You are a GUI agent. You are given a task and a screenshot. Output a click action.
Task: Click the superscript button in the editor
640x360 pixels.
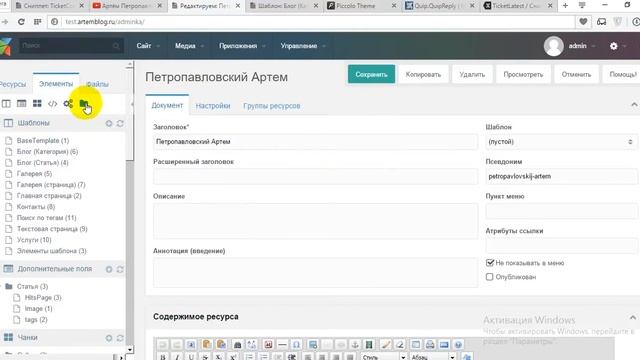(233, 357)
